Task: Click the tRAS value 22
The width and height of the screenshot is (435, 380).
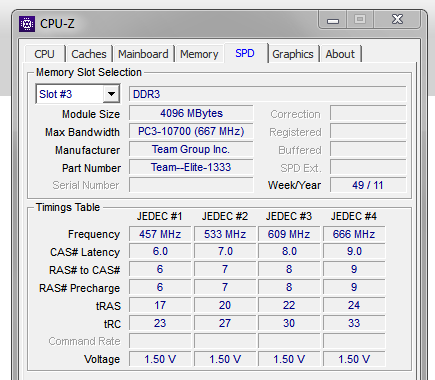Action: coord(289,305)
